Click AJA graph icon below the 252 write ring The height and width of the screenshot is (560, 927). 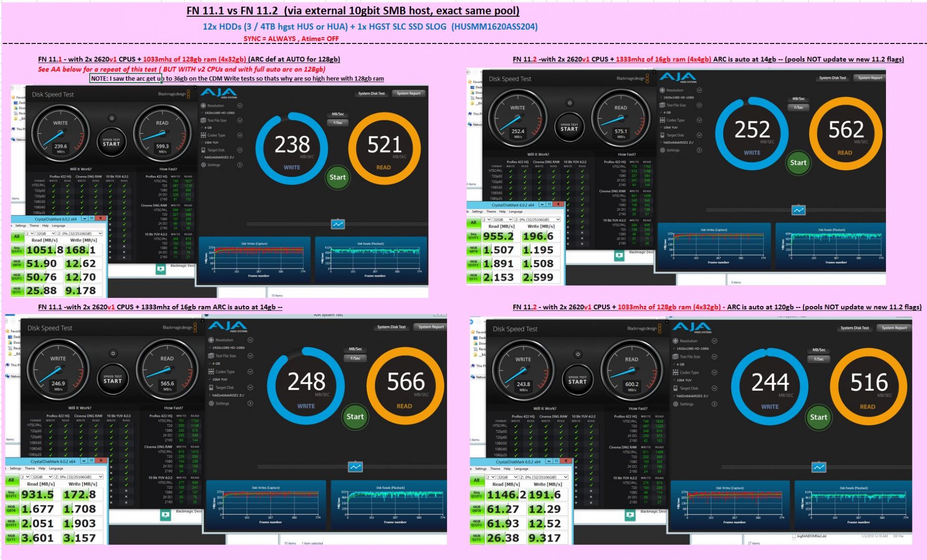point(799,210)
